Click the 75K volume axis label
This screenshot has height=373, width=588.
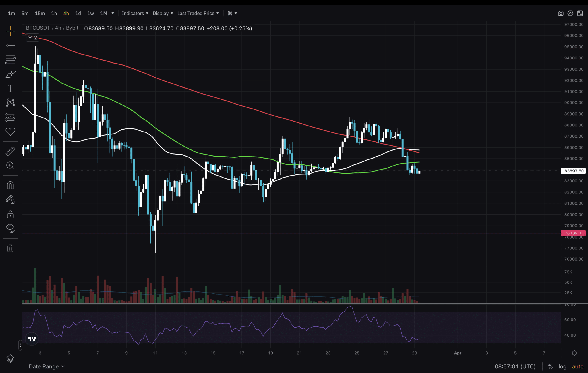[568, 272]
